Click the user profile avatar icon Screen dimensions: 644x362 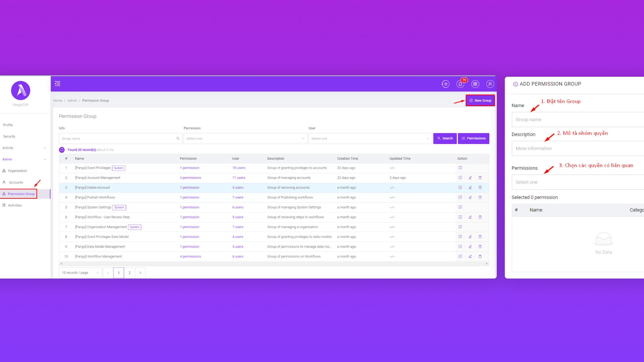(490, 84)
